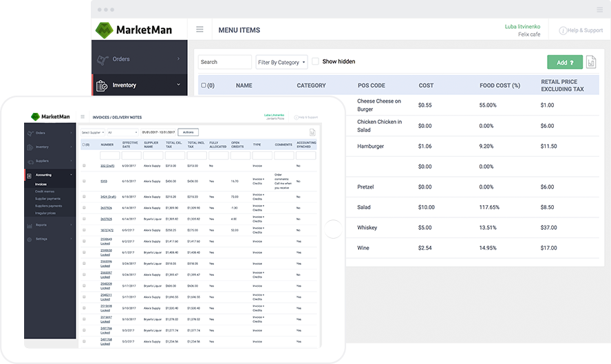
Task: Sort by POS CODE column header
Action: [x=372, y=85]
